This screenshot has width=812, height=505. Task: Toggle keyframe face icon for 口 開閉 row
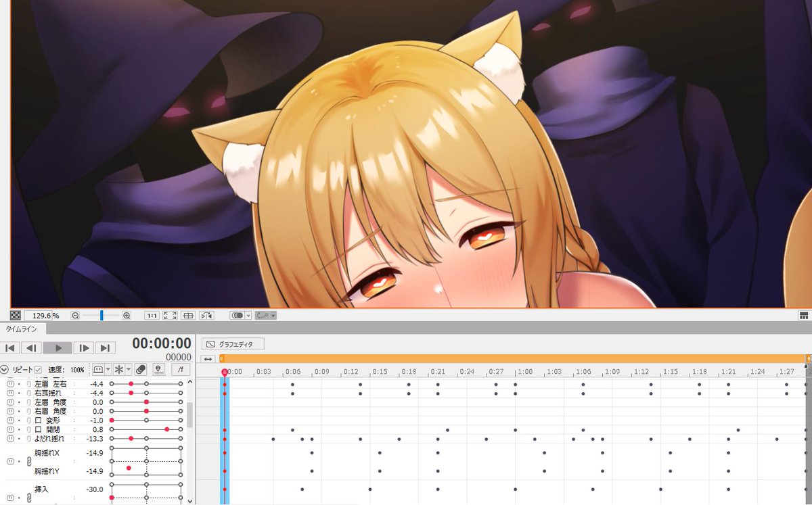[10, 429]
